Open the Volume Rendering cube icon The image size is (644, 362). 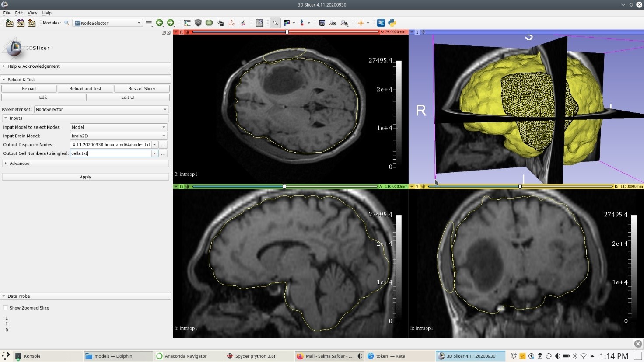(198, 23)
